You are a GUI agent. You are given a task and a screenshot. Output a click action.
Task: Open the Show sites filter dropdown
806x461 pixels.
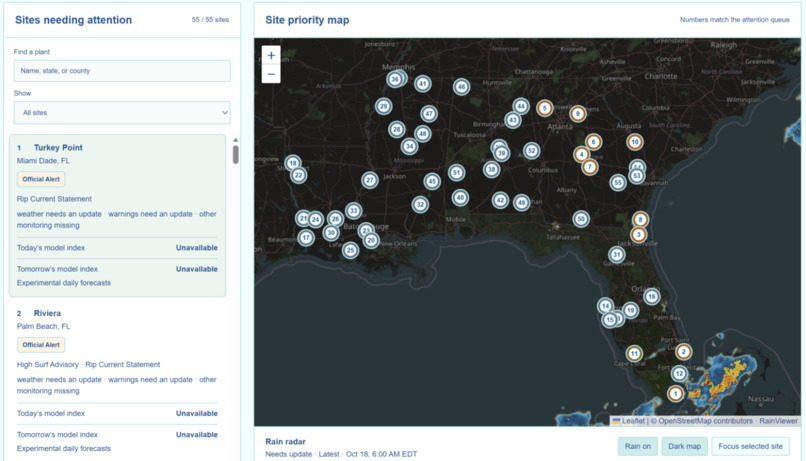(122, 113)
